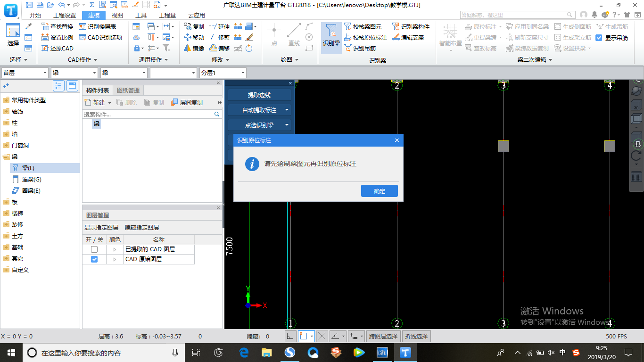Click the 新建 button in component list
644x362 pixels.
(98, 102)
